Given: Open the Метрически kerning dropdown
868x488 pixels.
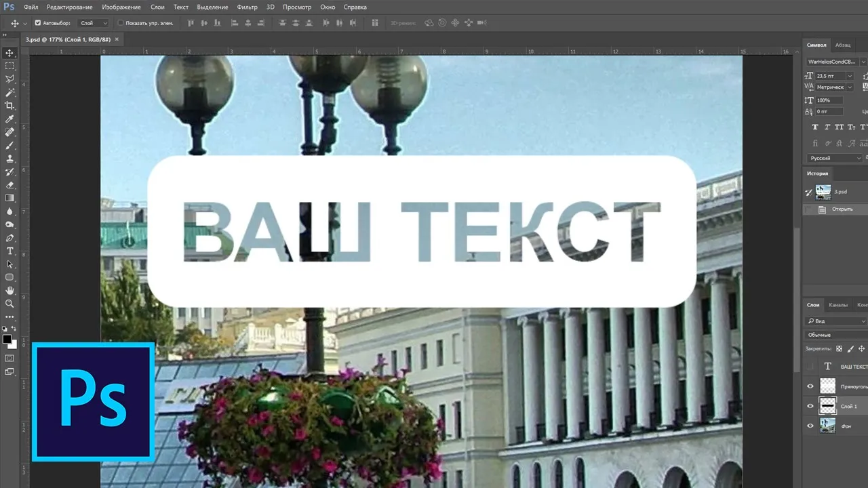Looking at the screenshot, I should [x=850, y=87].
